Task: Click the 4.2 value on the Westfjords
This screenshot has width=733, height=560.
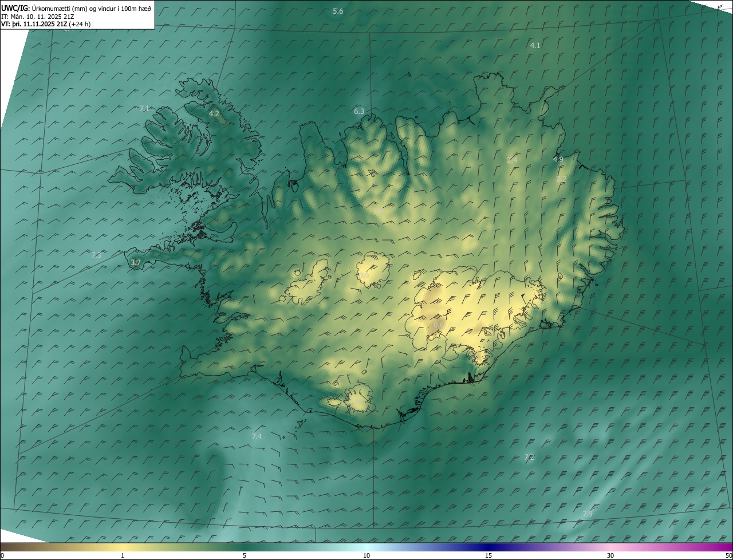Action: pyautogui.click(x=214, y=114)
